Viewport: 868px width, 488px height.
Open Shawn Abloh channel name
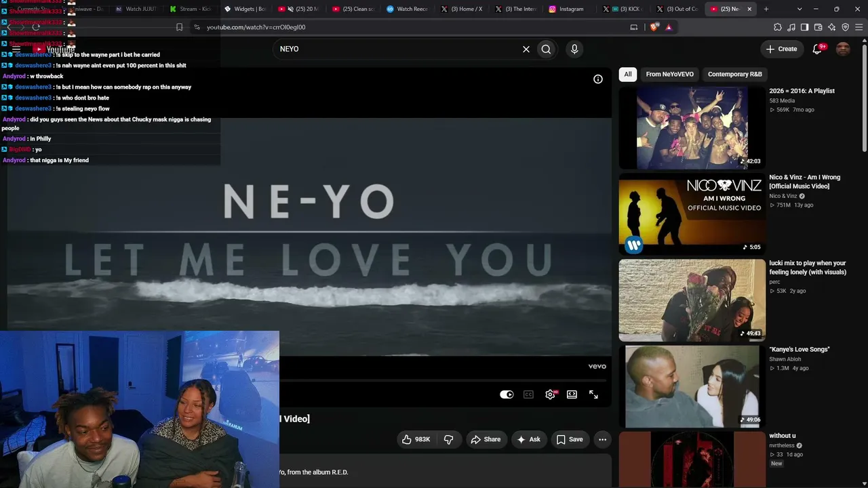pyautogui.click(x=785, y=359)
